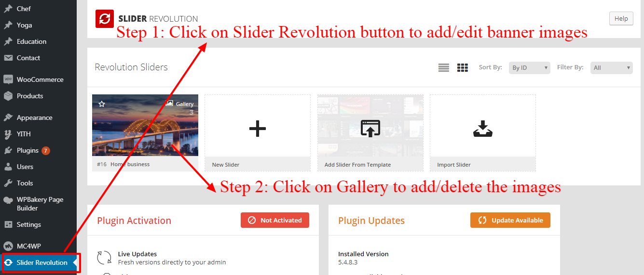Switch to list view icon

click(x=444, y=68)
